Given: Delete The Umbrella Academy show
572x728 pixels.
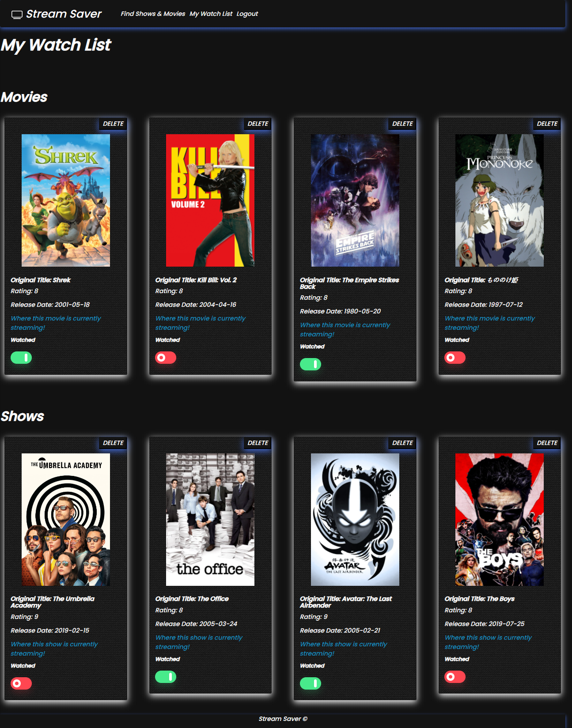Looking at the screenshot, I should 113,443.
